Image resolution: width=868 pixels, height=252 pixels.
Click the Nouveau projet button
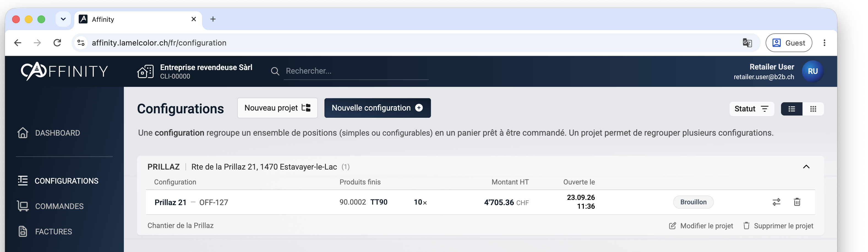(277, 108)
